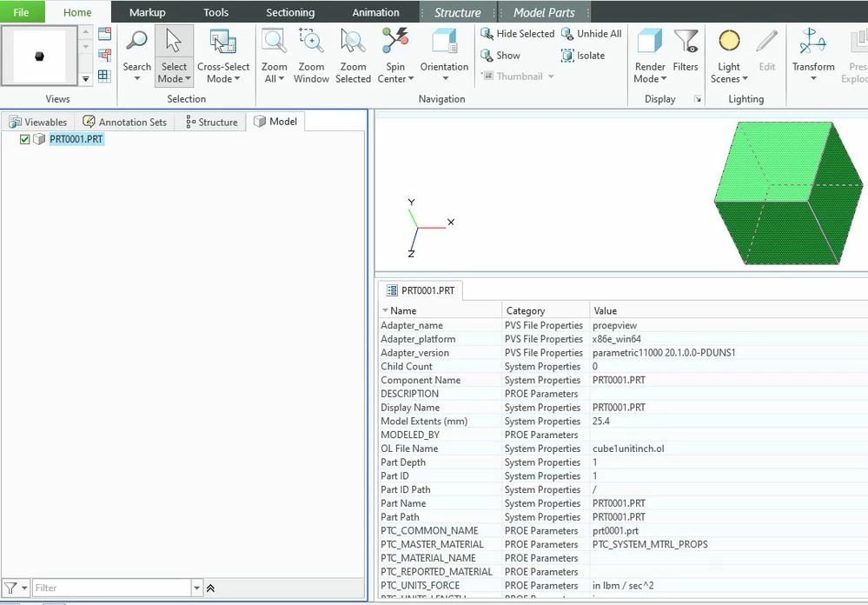Open the Search tool
The width and height of the screenshot is (868, 605).
[136, 49]
